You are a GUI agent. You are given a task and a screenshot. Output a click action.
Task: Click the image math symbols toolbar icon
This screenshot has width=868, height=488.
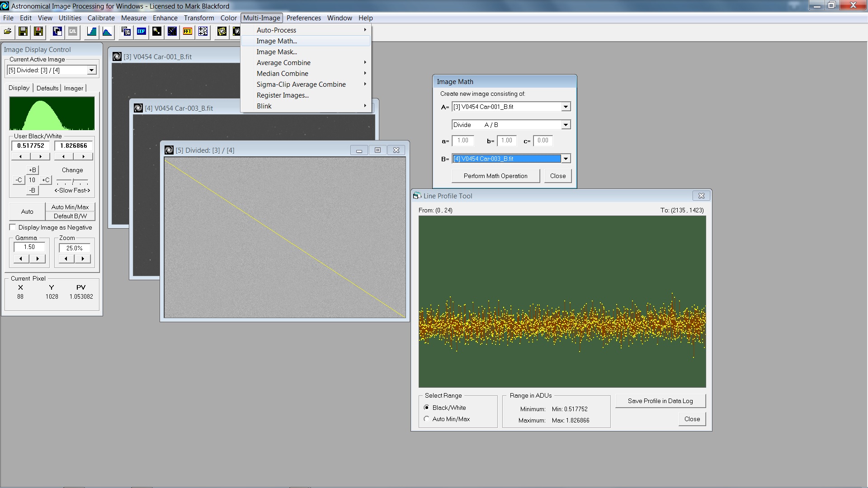click(203, 31)
